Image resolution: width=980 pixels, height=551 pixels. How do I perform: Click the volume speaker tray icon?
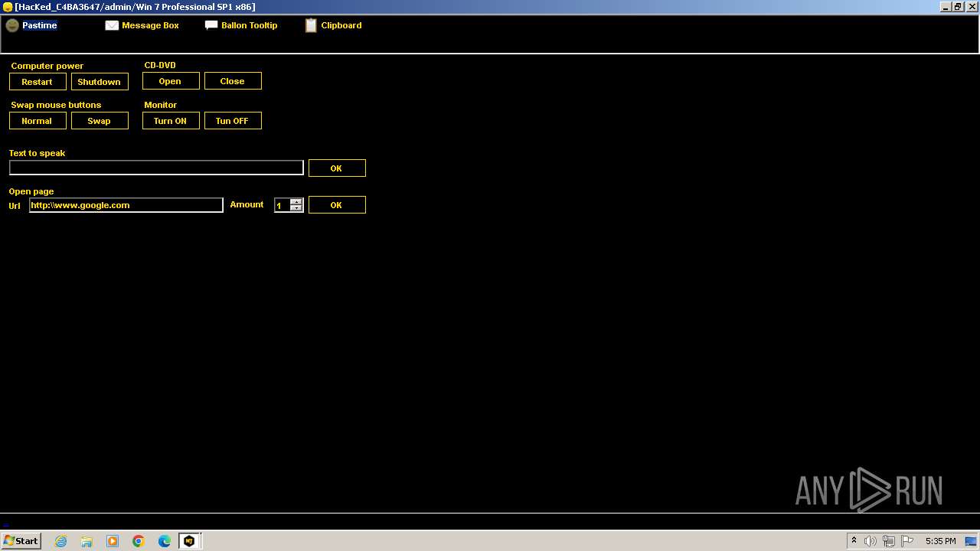point(871,541)
